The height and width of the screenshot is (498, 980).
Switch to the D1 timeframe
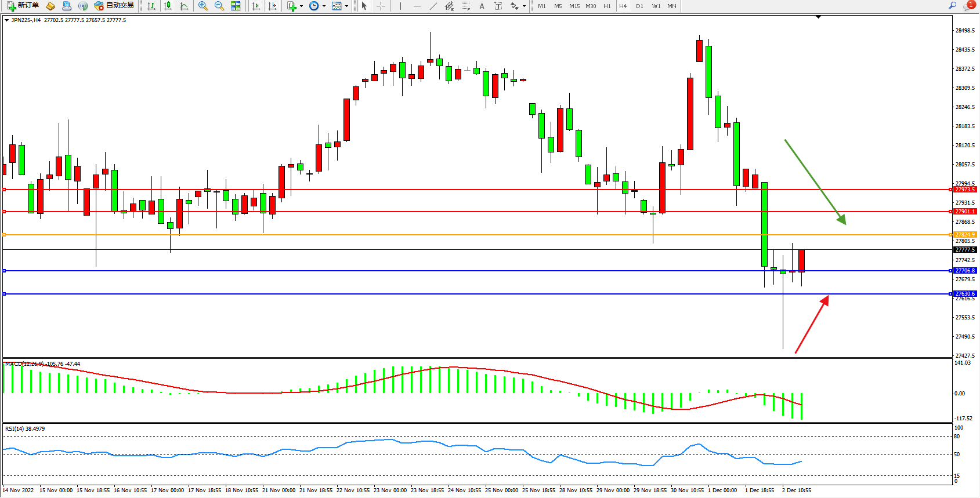[639, 6]
